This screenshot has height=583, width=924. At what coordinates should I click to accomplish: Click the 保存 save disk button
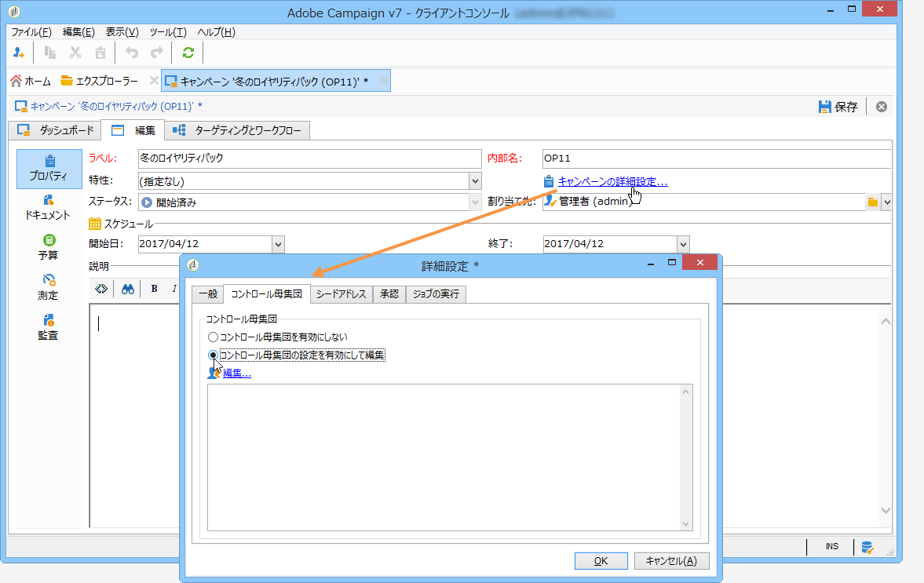click(838, 107)
